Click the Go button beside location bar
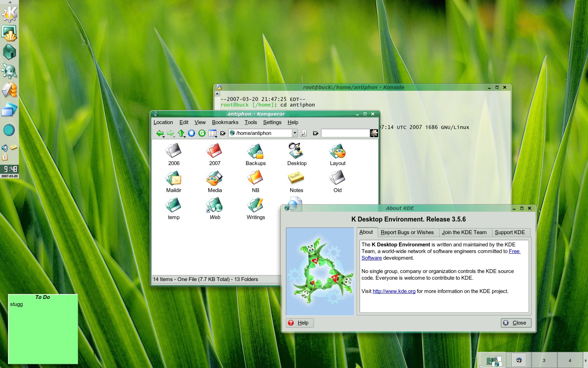This screenshot has height=368, width=588. (303, 133)
